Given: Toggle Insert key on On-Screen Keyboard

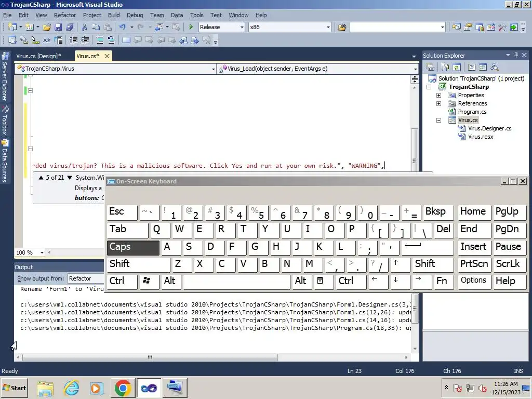Looking at the screenshot, I should pyautogui.click(x=474, y=247).
